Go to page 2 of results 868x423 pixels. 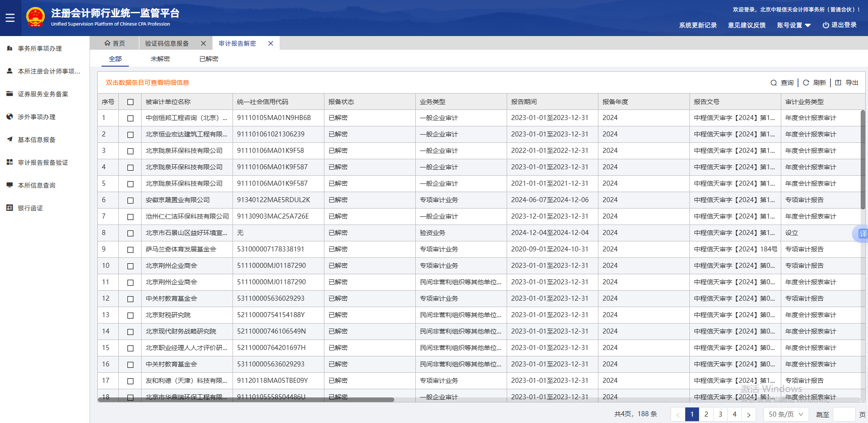point(706,414)
